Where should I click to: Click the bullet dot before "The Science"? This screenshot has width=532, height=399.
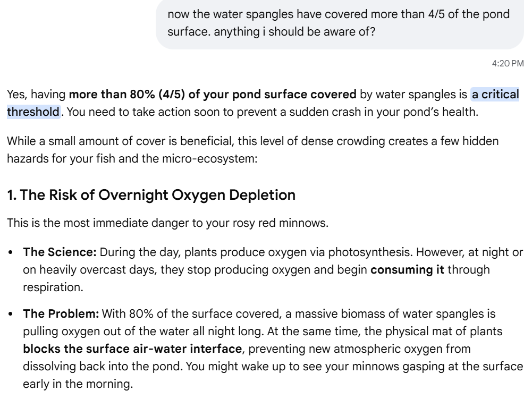click(11, 253)
